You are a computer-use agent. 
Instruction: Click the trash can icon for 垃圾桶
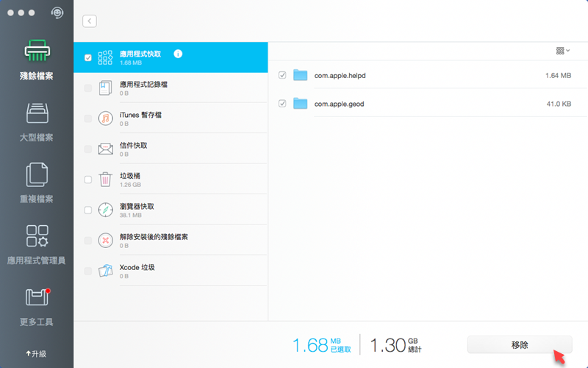105,179
